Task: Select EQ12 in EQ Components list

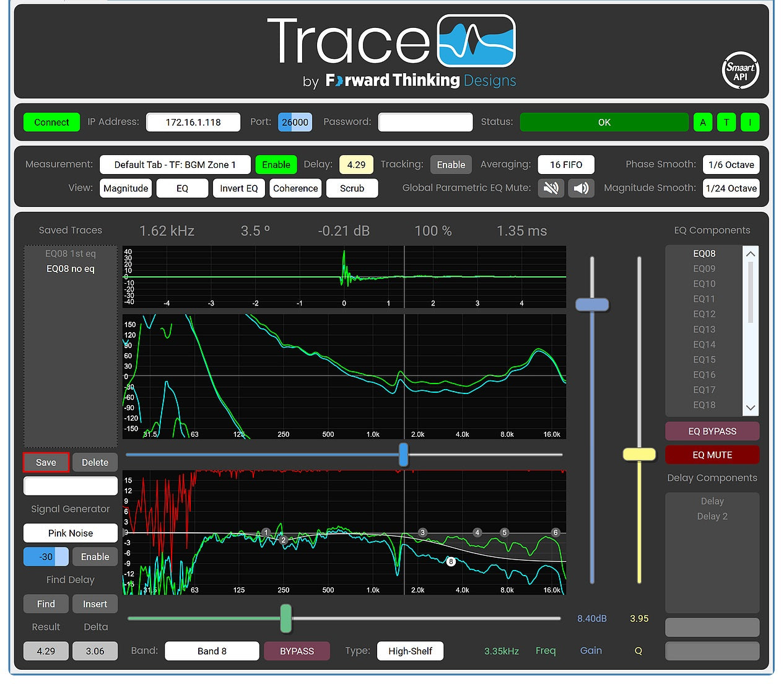Action: click(x=704, y=314)
